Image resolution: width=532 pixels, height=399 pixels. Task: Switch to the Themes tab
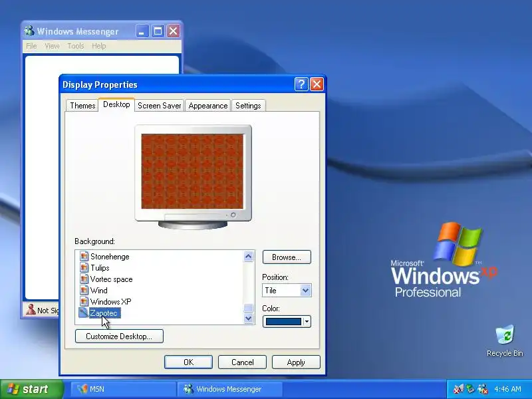(x=82, y=106)
